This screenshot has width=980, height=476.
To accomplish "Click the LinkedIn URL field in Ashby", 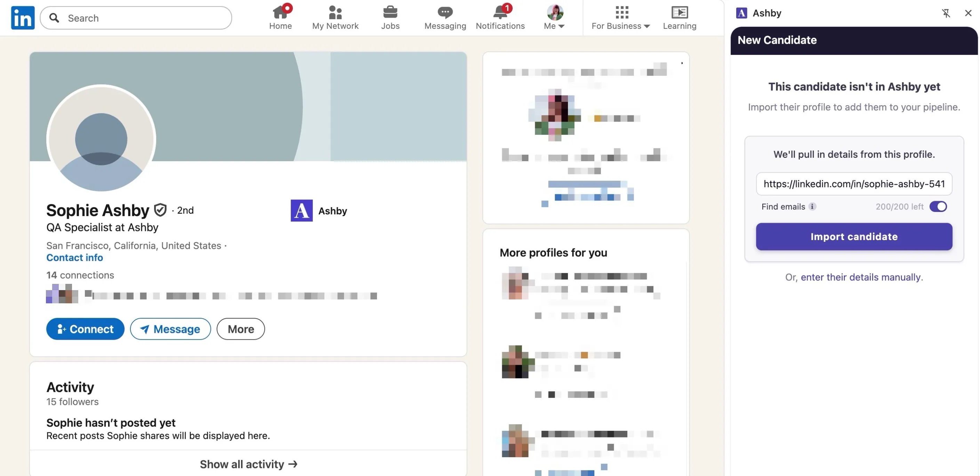I will 854,184.
